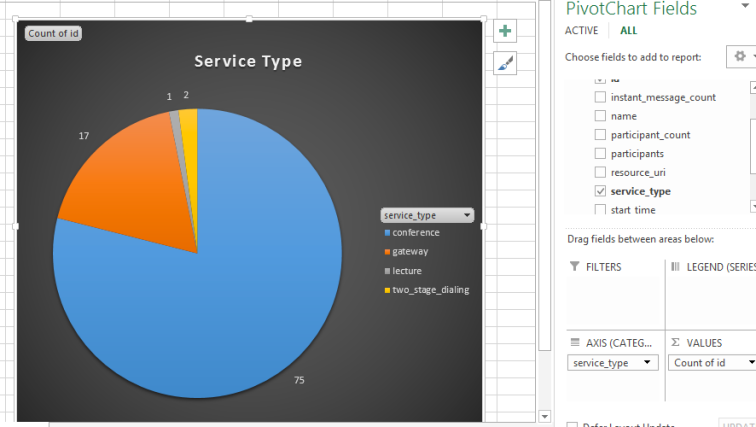Tick the resource_uri field checkbox

(x=600, y=172)
